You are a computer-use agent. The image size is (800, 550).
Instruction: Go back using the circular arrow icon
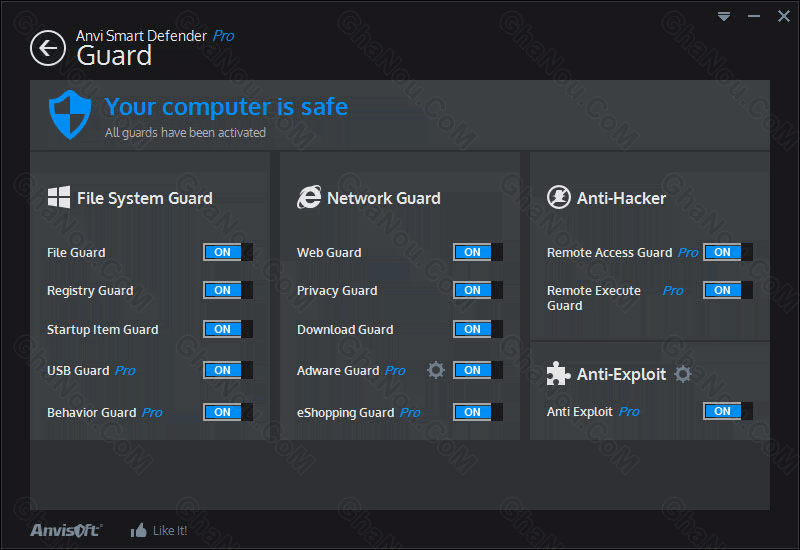47,48
